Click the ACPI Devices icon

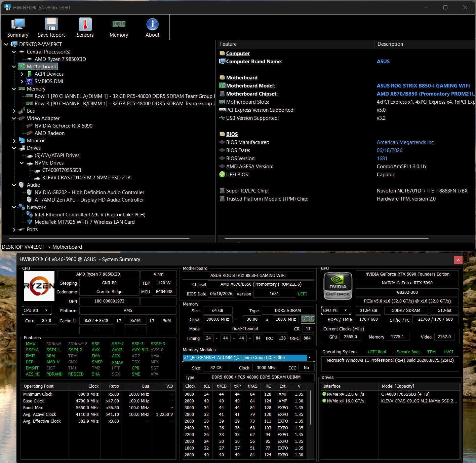pos(30,74)
